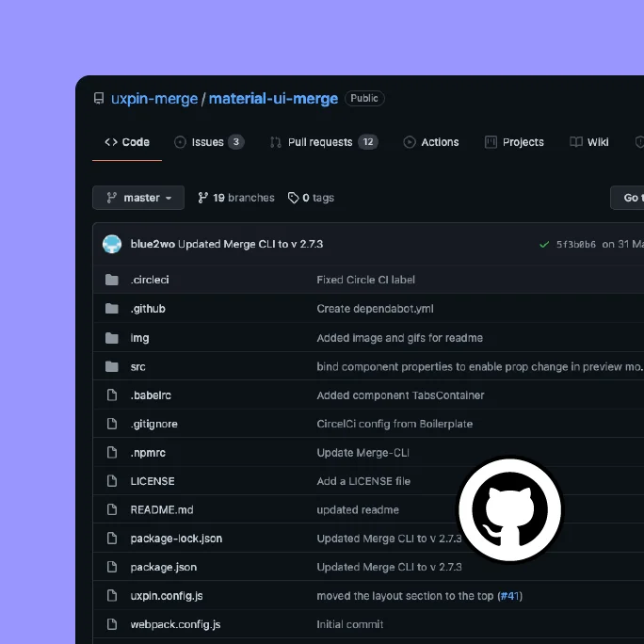Open blue2wo author profile link
The width and height of the screenshot is (644, 644).
tap(153, 244)
